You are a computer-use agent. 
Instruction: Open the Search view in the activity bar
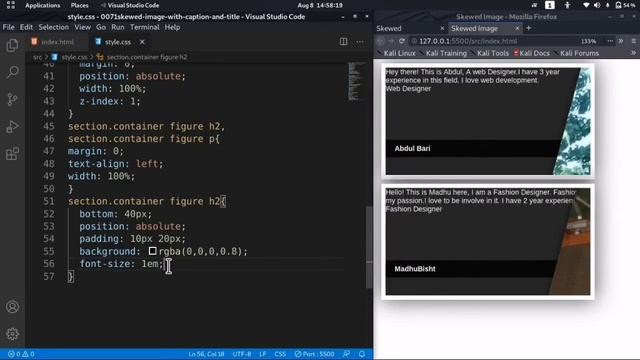pos(12,72)
